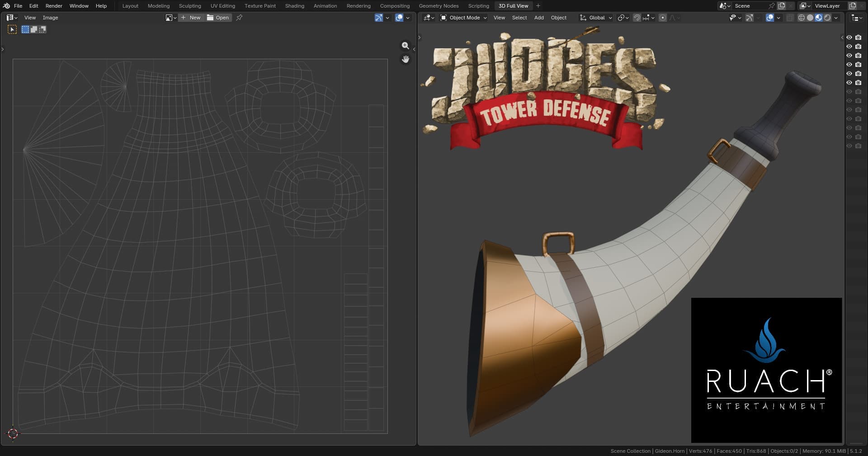
Task: Click the Open image button
Action: (218, 18)
